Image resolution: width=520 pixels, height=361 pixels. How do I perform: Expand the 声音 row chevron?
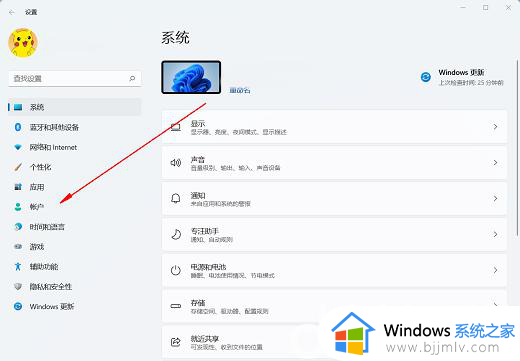point(495,163)
